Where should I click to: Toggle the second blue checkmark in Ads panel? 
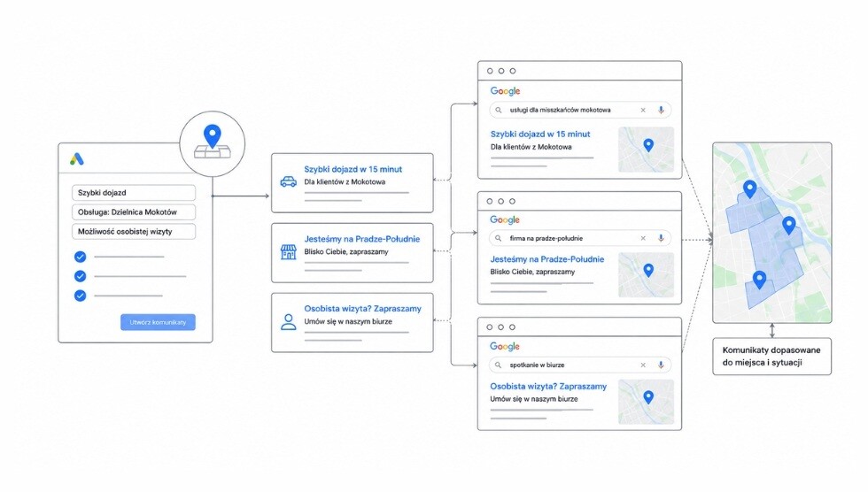pyautogui.click(x=81, y=276)
